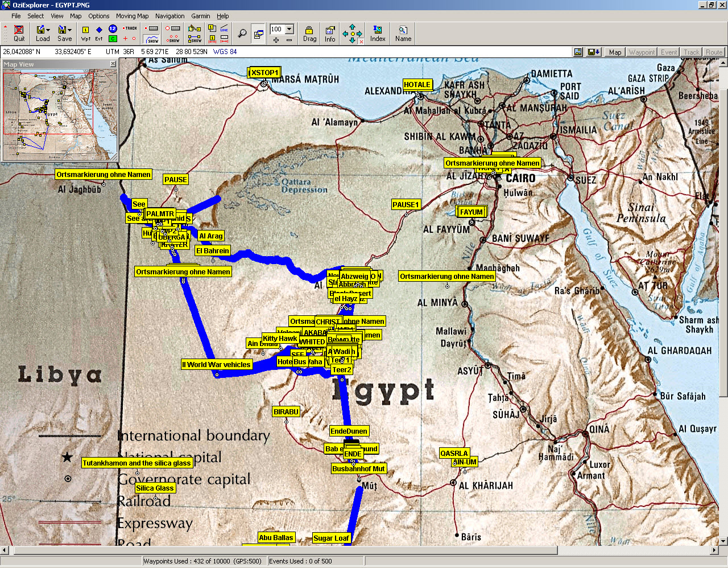Click the Info toolbar icon

coord(330,34)
